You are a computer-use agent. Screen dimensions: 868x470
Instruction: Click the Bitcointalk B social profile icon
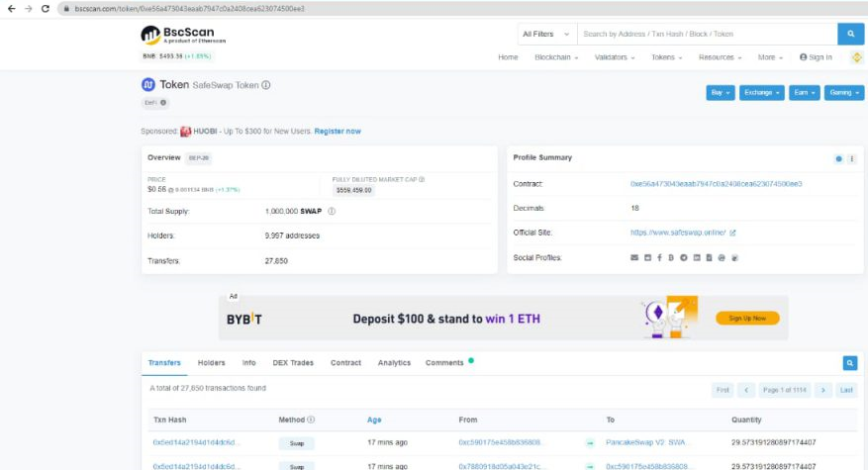tap(671, 258)
